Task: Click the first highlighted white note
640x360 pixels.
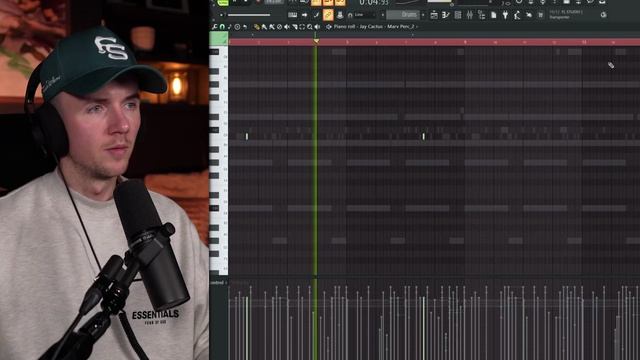Action: (x=247, y=136)
